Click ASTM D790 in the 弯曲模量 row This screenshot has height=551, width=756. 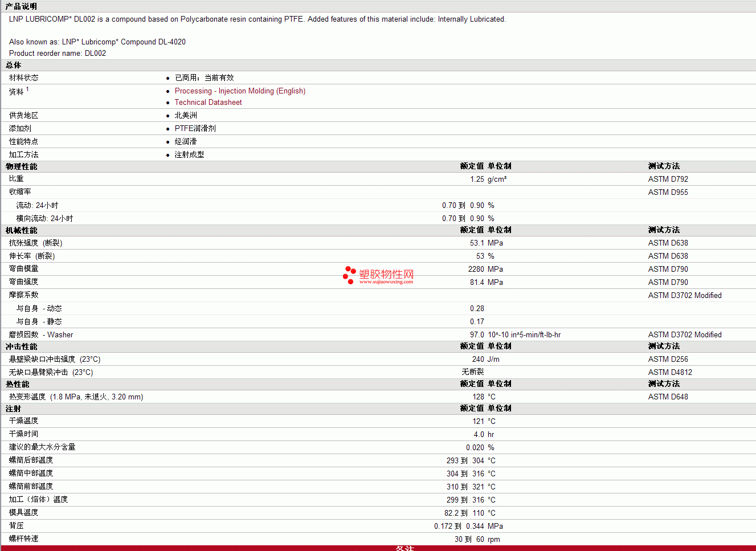668,270
